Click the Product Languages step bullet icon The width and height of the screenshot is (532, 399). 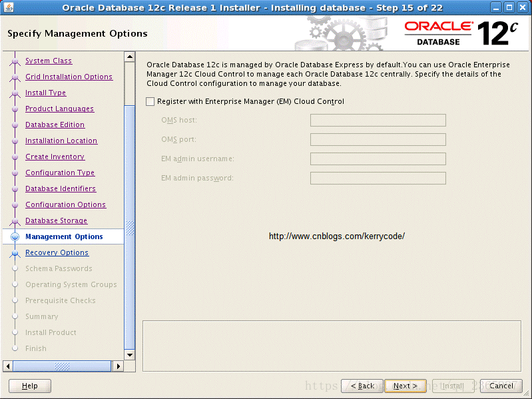coord(15,109)
